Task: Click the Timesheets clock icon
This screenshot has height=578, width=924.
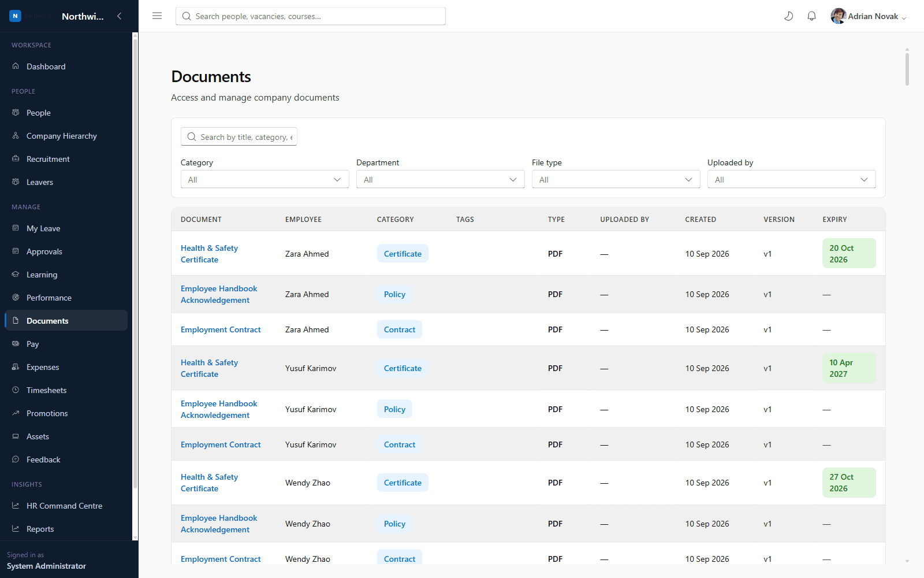Action: [16, 390]
